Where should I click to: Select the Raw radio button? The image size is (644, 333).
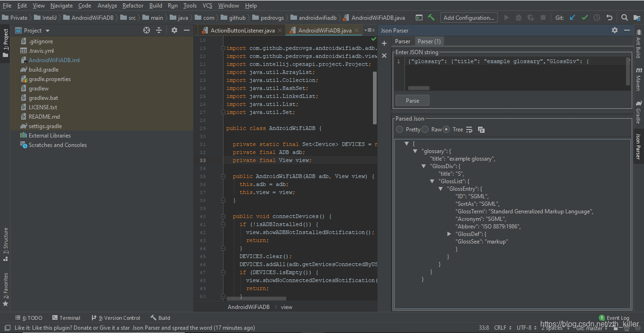(x=425, y=130)
